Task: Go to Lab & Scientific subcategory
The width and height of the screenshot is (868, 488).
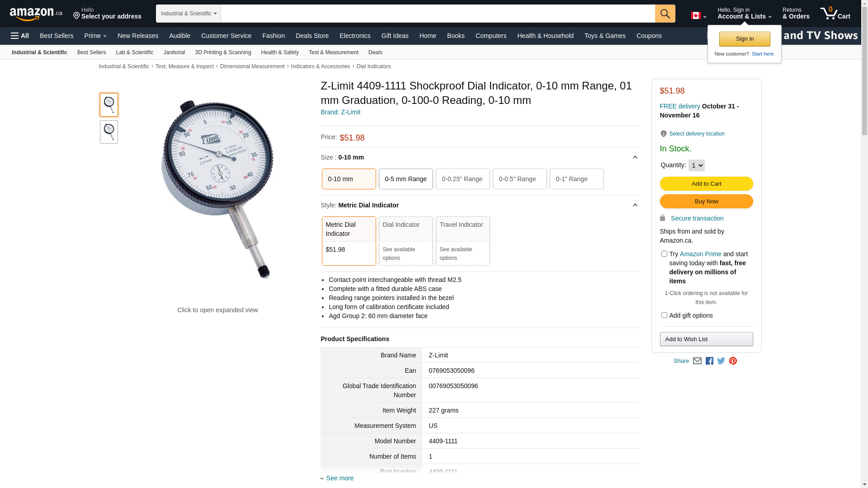Action: 134,52
